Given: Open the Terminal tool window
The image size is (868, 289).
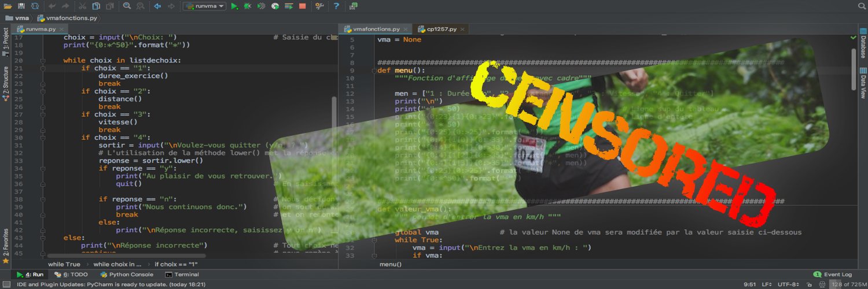Looking at the screenshot, I should click(x=182, y=275).
